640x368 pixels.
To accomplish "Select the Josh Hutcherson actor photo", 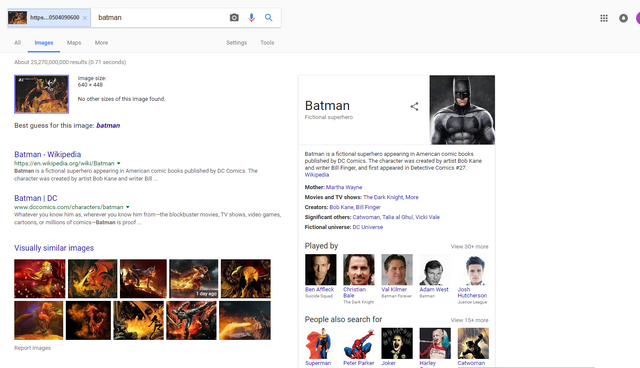I will point(473,269).
